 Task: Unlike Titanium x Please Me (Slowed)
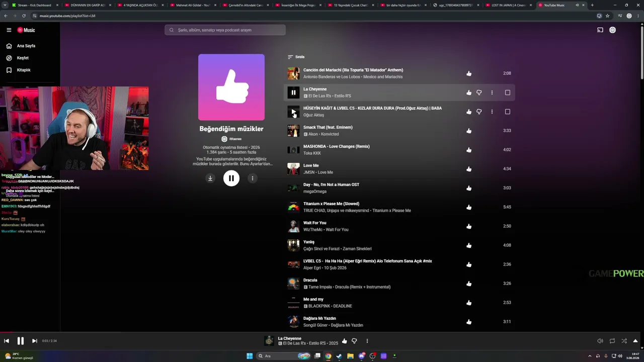469,207
